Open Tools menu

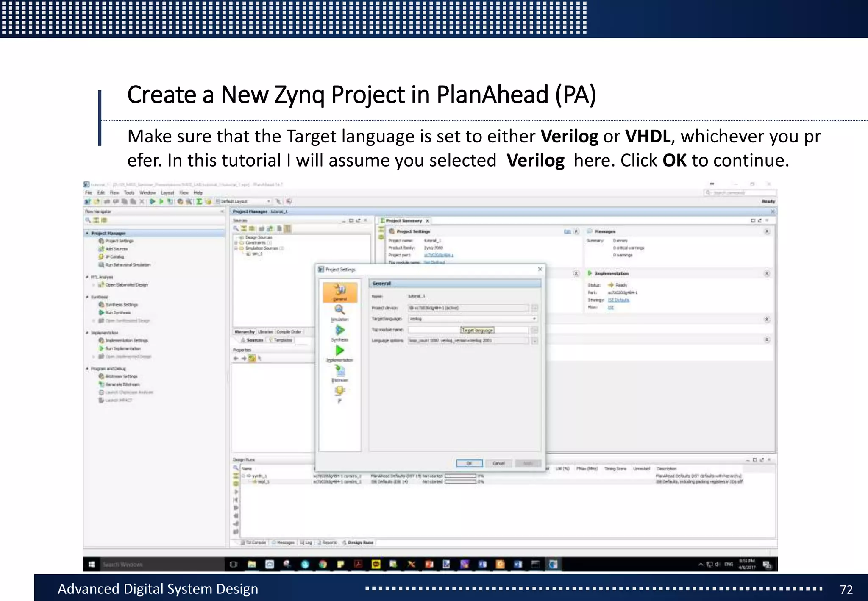129,193
